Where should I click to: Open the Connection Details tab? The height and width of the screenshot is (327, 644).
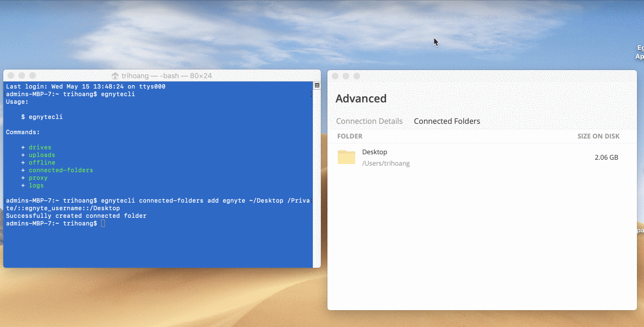tap(369, 121)
